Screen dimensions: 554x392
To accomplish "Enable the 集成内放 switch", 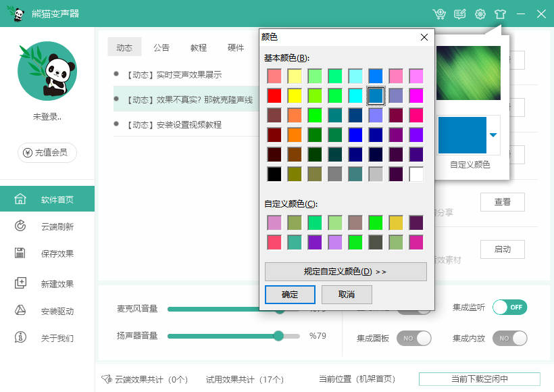I will (x=509, y=338).
